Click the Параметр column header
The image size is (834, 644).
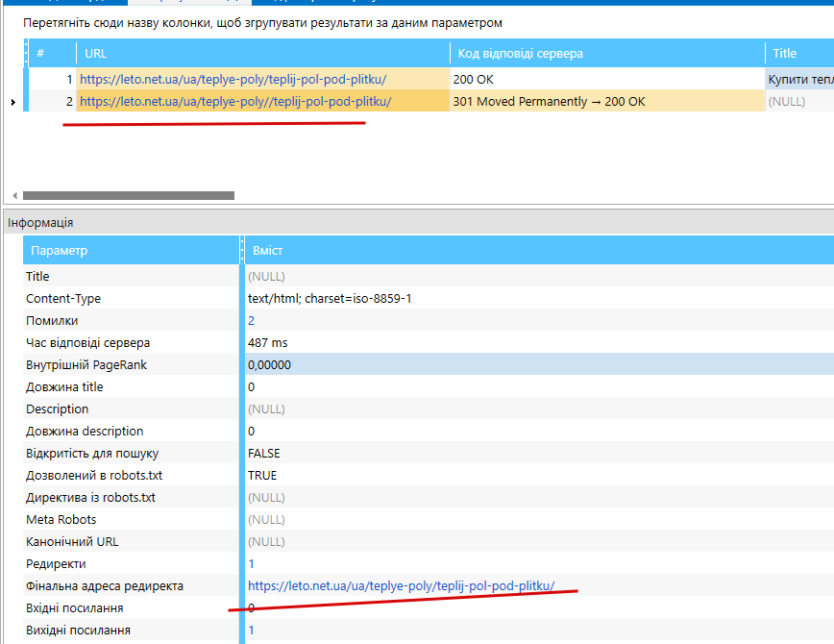click(131, 250)
